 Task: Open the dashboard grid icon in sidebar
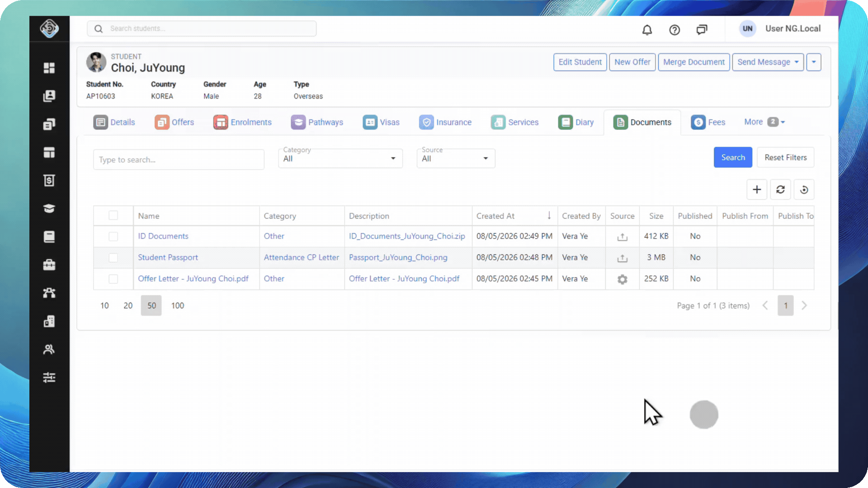49,68
